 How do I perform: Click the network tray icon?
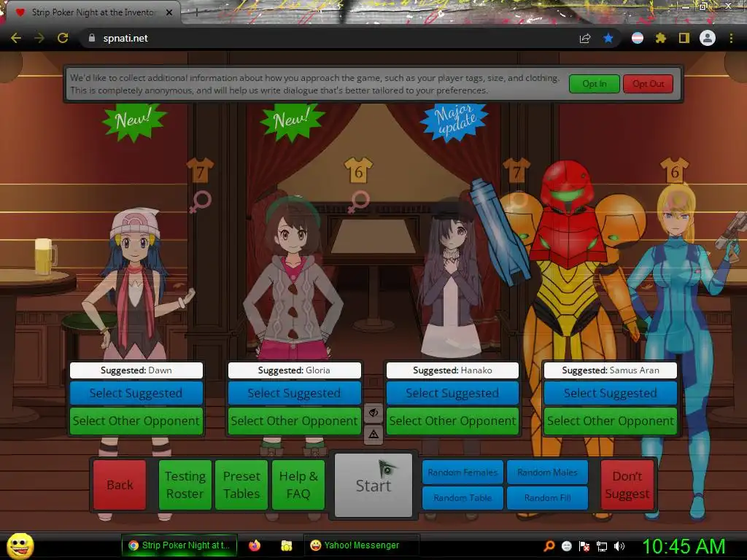pyautogui.click(x=602, y=546)
